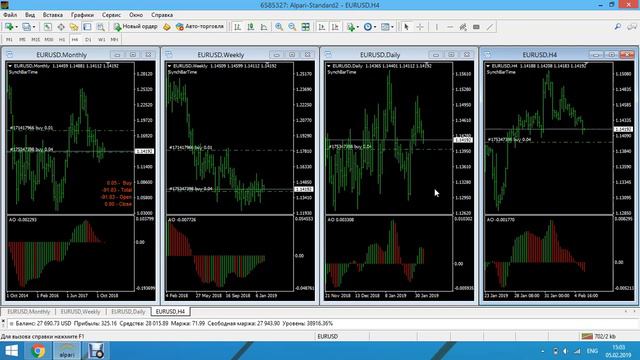This screenshot has height=360, width=640.
Task: Open the chat bubbles icon
Action: [632, 27]
